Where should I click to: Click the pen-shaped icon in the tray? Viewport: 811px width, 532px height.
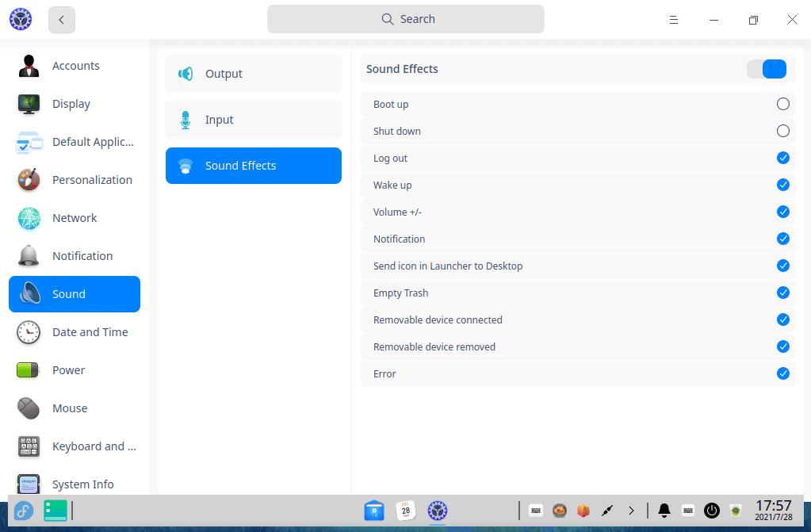607,511
